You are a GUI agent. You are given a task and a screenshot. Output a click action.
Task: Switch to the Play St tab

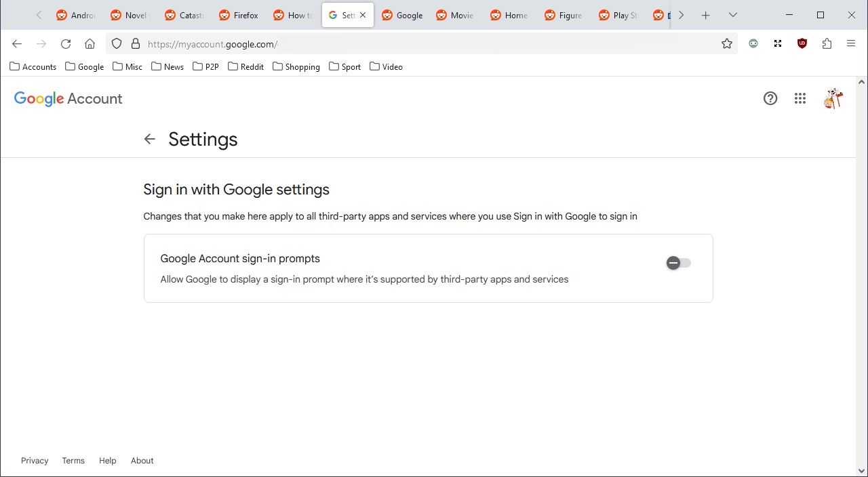click(618, 15)
